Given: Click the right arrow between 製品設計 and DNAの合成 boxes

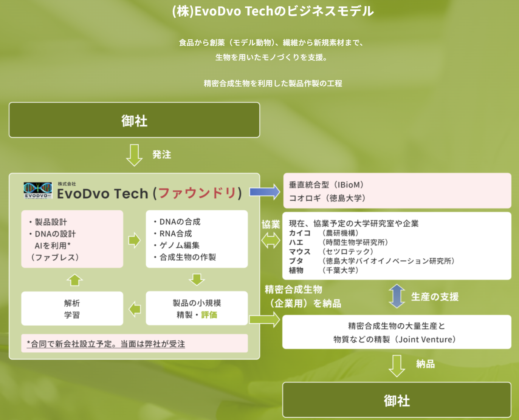Looking at the screenshot, I should 134,240.
